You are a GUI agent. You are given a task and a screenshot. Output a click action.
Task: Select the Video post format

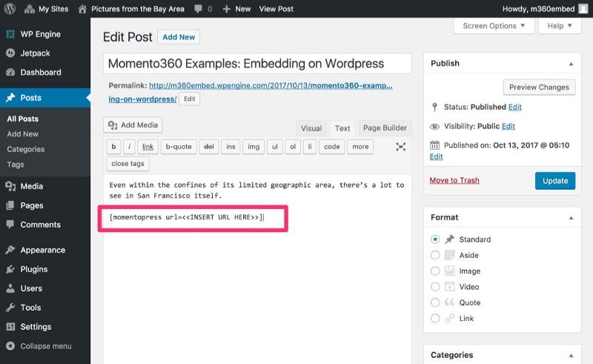click(435, 287)
